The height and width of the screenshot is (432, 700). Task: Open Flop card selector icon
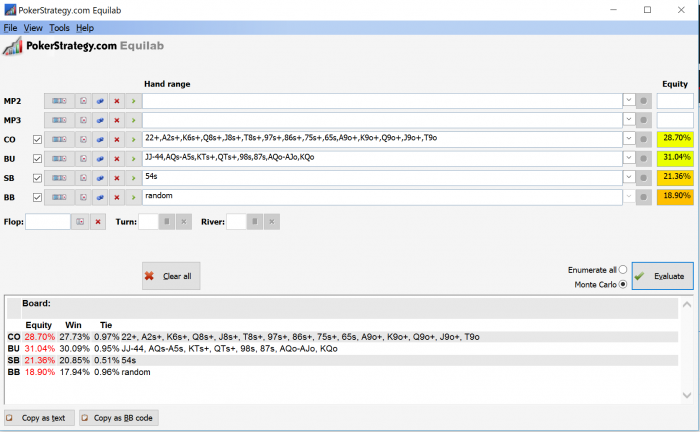point(80,222)
